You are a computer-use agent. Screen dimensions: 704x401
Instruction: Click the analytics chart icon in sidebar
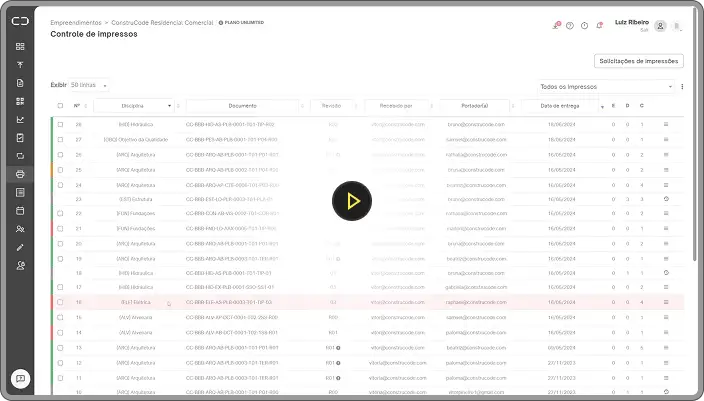coord(20,120)
